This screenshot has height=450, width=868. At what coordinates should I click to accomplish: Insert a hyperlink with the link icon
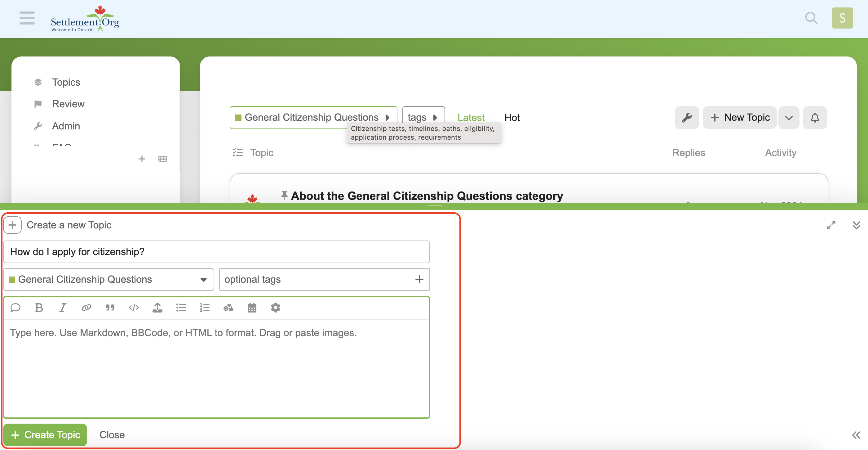pos(86,307)
